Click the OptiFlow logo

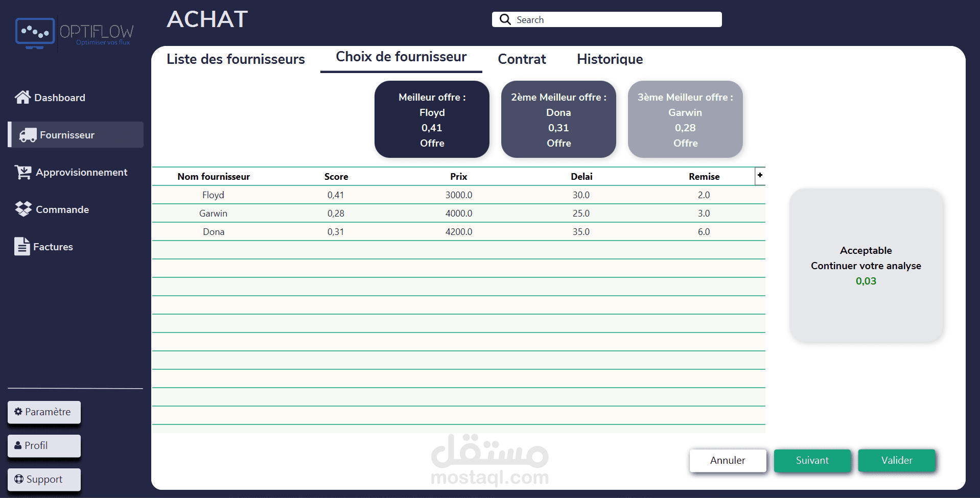(75, 34)
